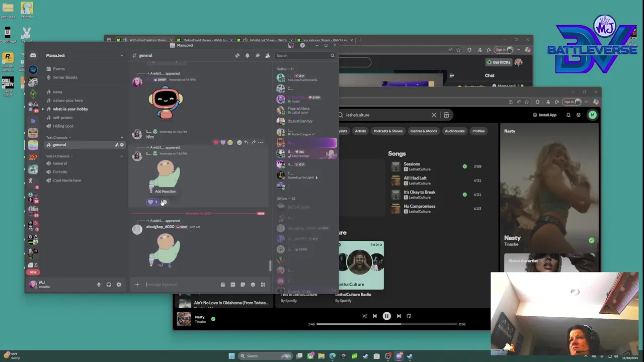Image resolution: width=644 pixels, height=362 pixels.
Task: Open the nature-pics-here channel
Action: 67,101
